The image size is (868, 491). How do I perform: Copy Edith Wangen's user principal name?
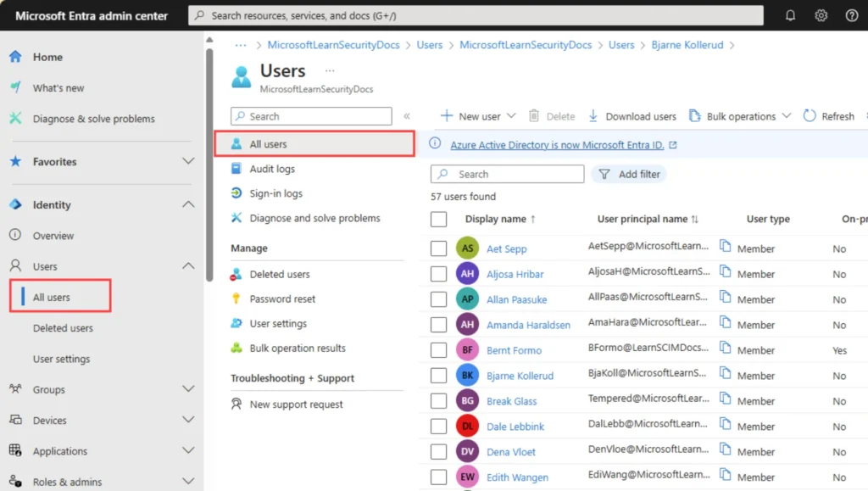coord(726,475)
